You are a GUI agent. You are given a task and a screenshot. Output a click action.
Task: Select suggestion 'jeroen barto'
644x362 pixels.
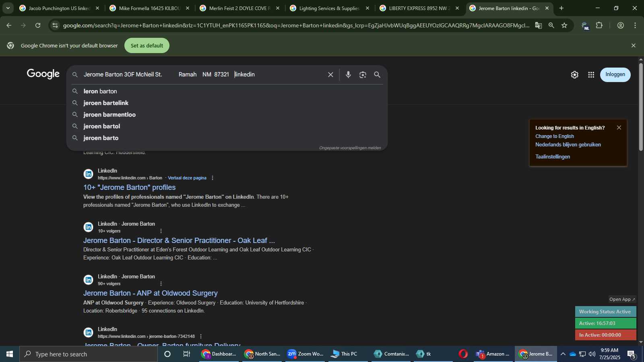point(227,138)
